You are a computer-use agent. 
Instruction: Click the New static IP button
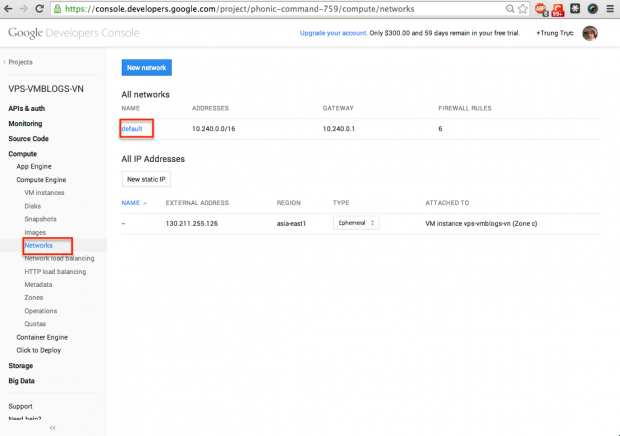click(146, 179)
